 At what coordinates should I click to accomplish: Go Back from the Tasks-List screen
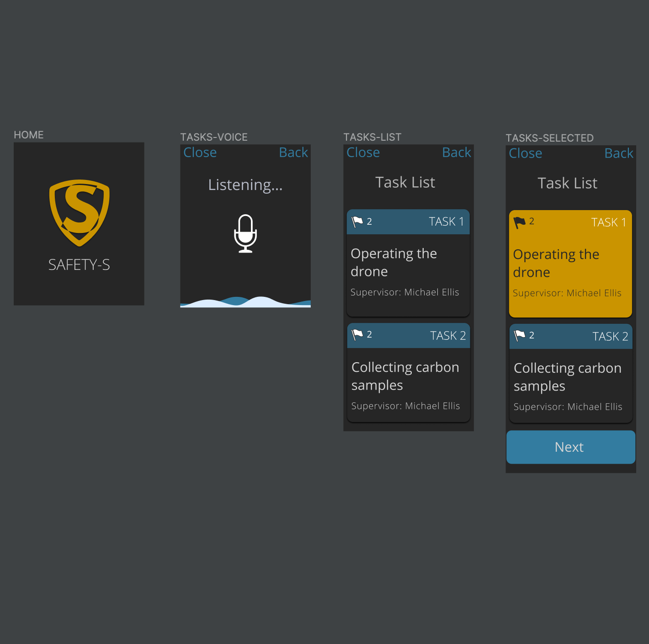pyautogui.click(x=457, y=153)
